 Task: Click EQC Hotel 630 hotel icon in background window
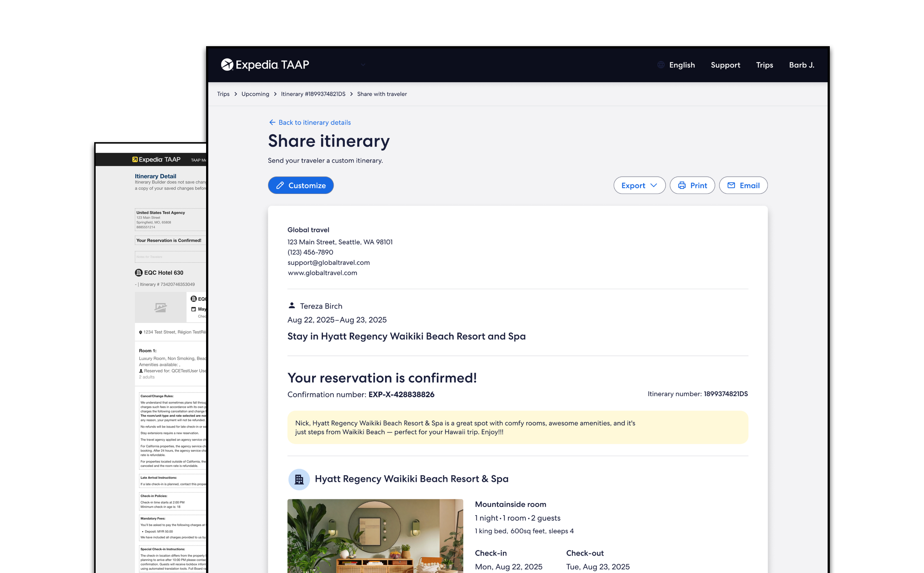click(139, 272)
